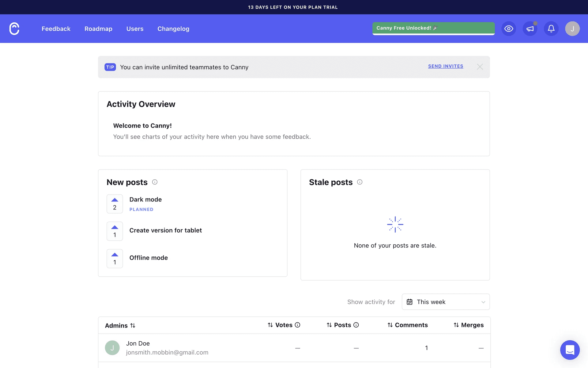Open the Intercom chat bubble
Screen dimensions: 588x368
pyautogui.click(x=570, y=350)
